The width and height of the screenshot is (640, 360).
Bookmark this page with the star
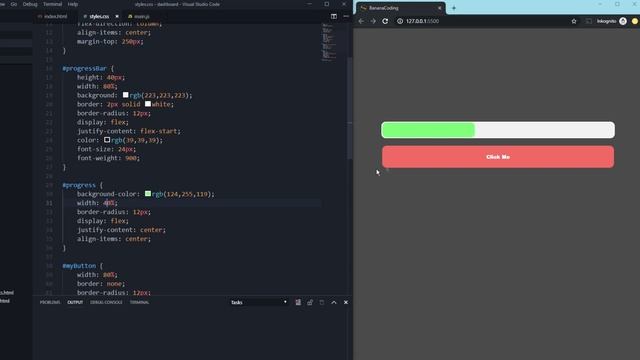point(574,21)
